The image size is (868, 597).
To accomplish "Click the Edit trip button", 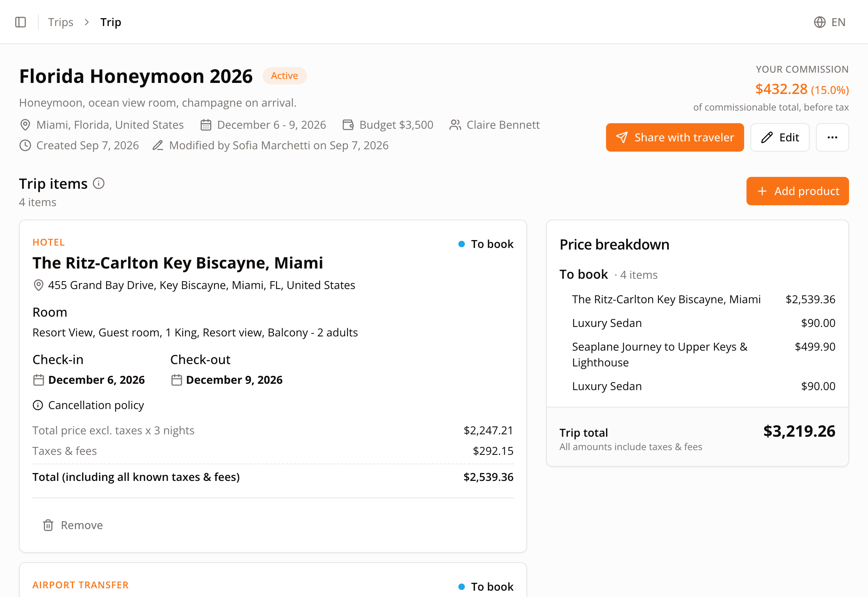I will pos(780,137).
